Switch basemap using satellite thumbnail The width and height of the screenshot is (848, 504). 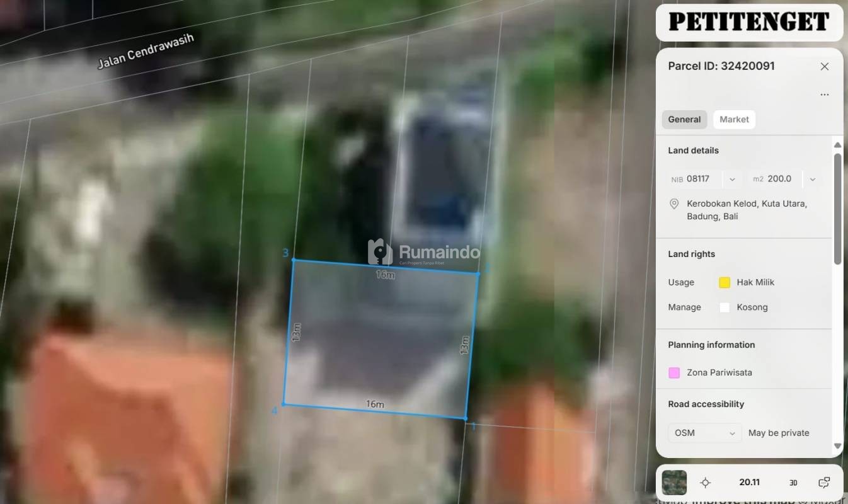click(674, 483)
